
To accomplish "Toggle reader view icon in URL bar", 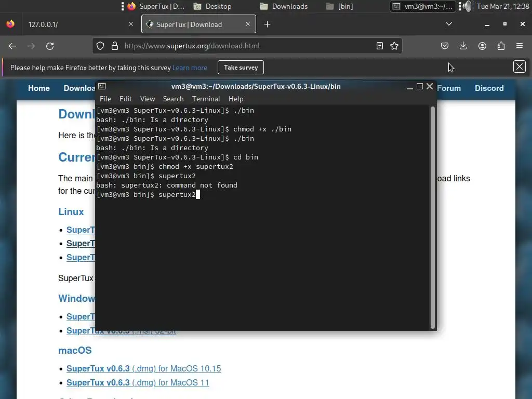I will pyautogui.click(x=380, y=46).
